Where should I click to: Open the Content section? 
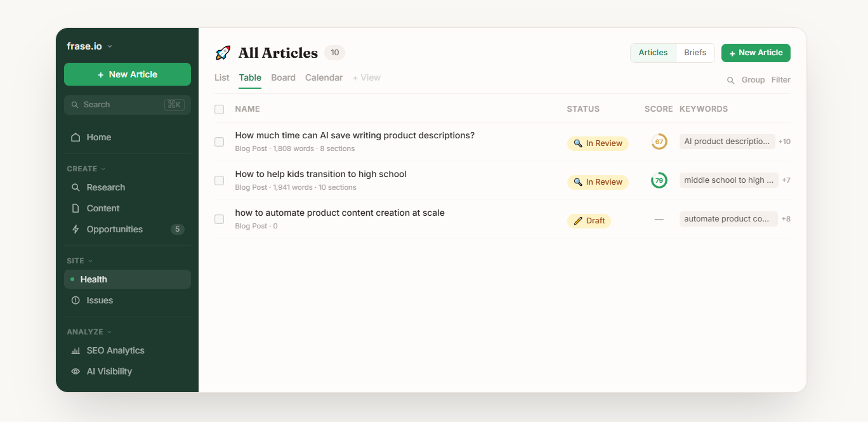tap(103, 208)
